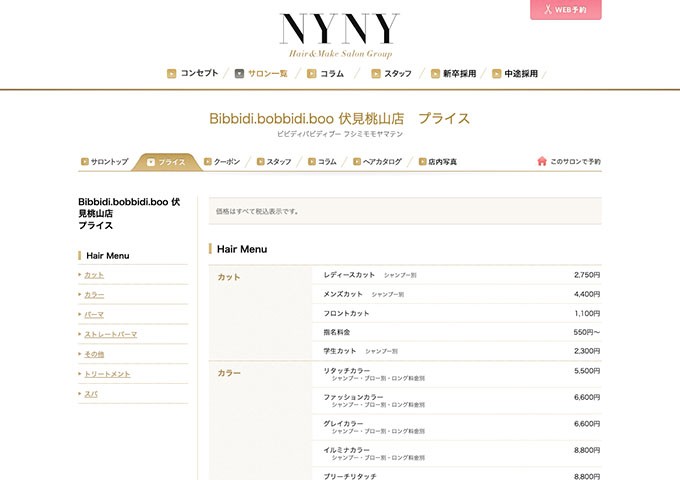
Task: Click the arrow icon beside サロン一覧
Action: (x=239, y=73)
